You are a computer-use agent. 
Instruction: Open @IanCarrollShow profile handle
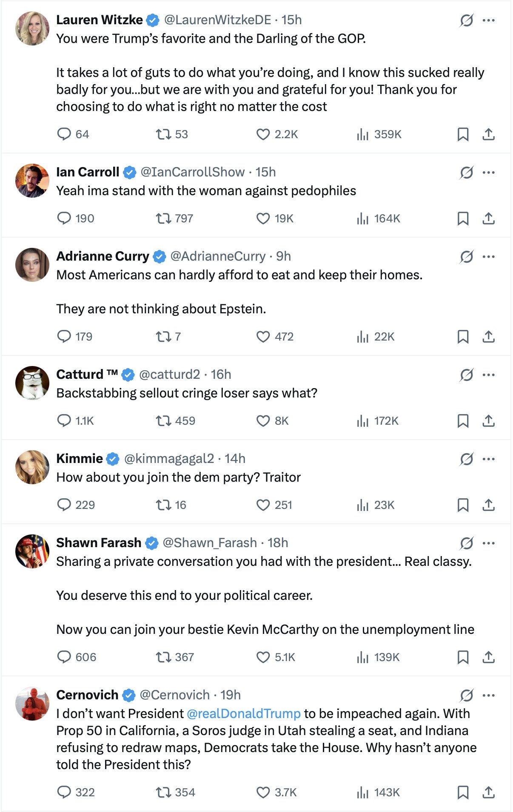[x=192, y=172]
